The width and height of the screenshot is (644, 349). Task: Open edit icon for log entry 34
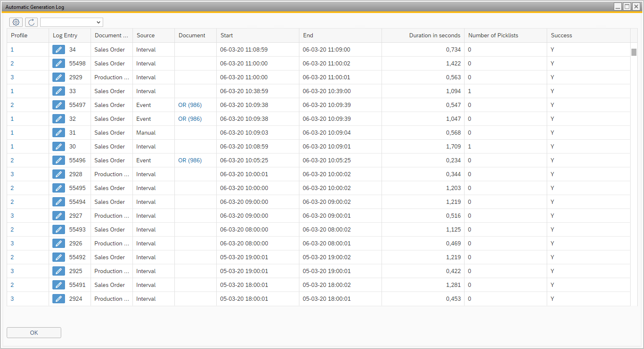coord(59,49)
